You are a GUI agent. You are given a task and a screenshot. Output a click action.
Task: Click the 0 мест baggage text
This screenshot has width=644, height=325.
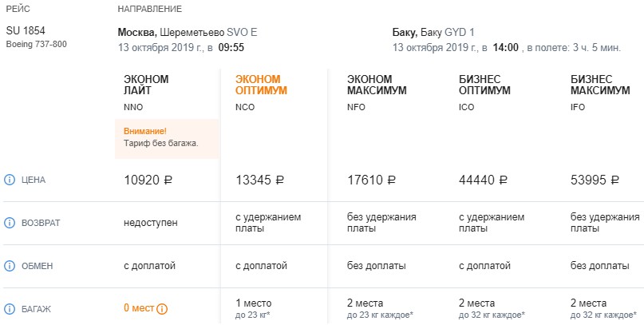point(138,308)
